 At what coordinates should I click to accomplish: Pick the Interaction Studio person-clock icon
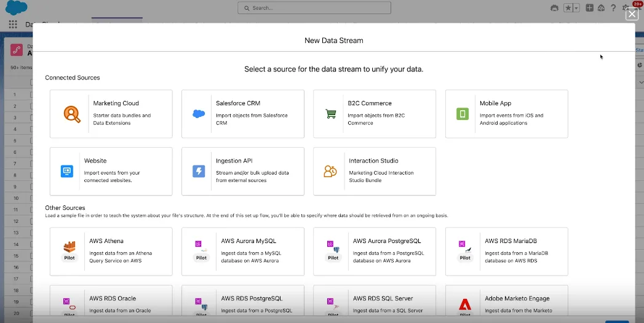[330, 172]
